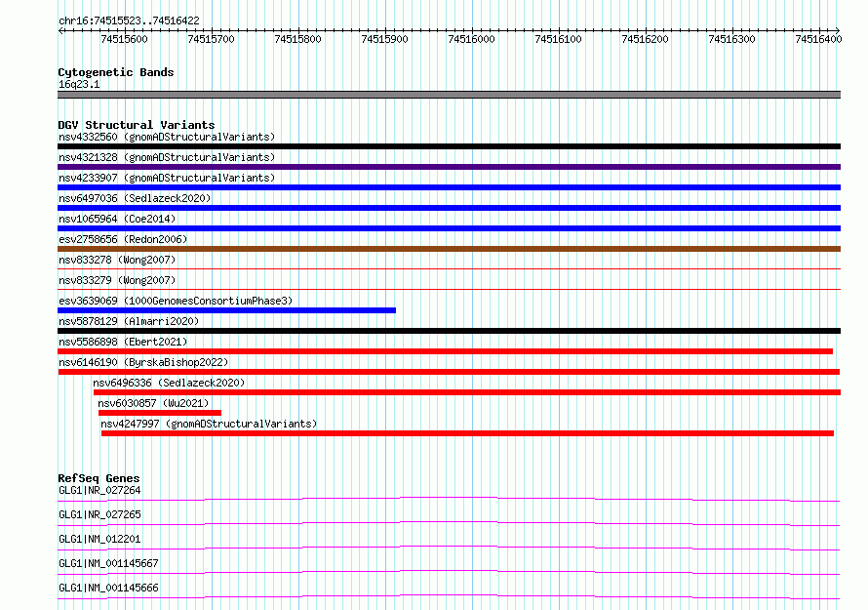Open variant label nsv1065964 (Coe2014)
The width and height of the screenshot is (868, 610).
pyautogui.click(x=117, y=219)
